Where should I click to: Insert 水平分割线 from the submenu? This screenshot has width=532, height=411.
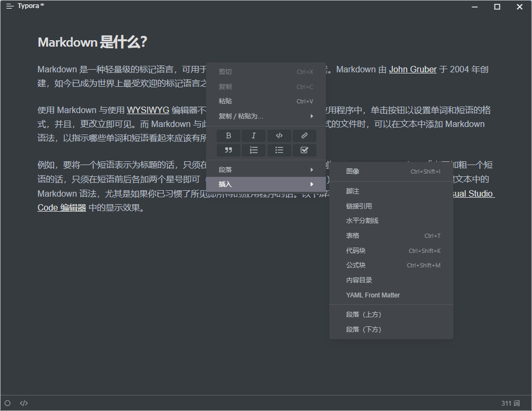point(391,221)
